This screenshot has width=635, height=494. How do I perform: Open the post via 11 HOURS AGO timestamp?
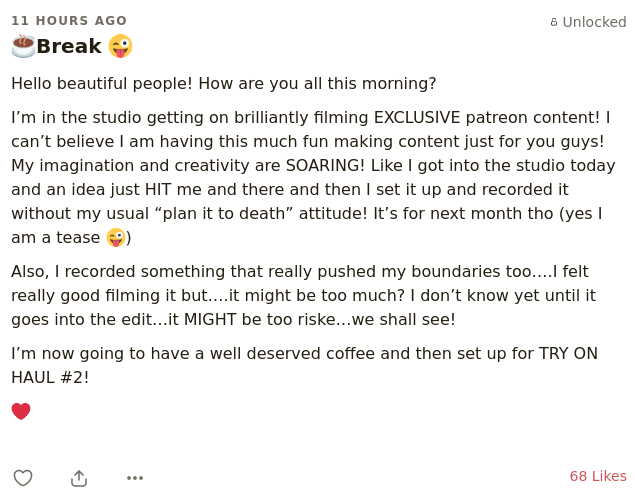(x=69, y=20)
